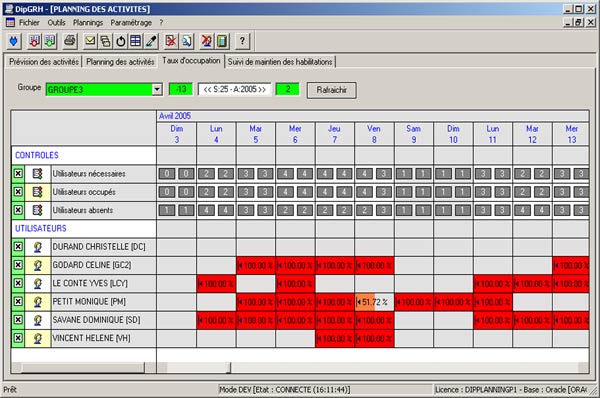Open Suivi de maintien des habilitations tab

point(280,62)
